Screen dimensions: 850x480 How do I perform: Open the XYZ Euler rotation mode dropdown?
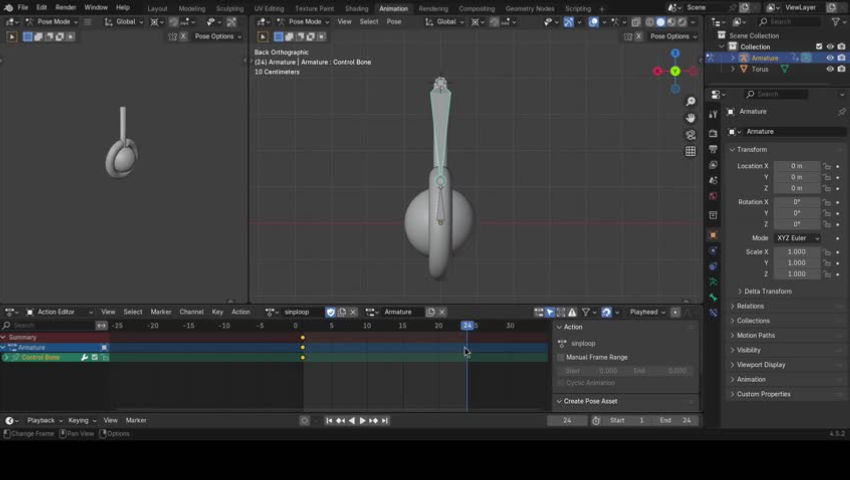(x=797, y=238)
